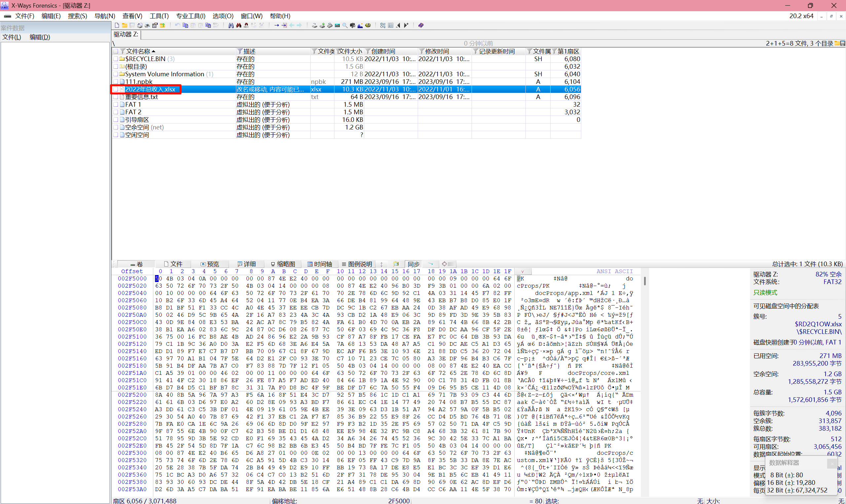846x504 pixels.
Task: Open the 文件名称 column filter funnel
Action: point(123,51)
